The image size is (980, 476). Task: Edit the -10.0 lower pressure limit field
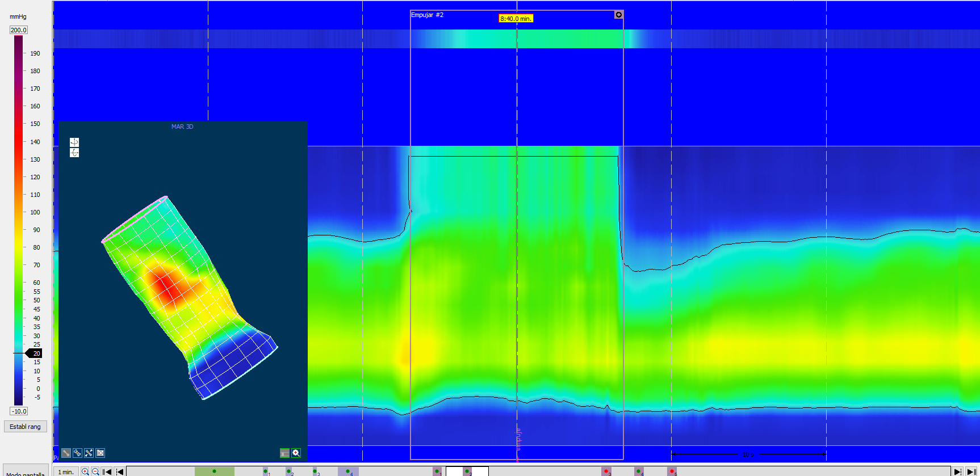pyautogui.click(x=19, y=411)
